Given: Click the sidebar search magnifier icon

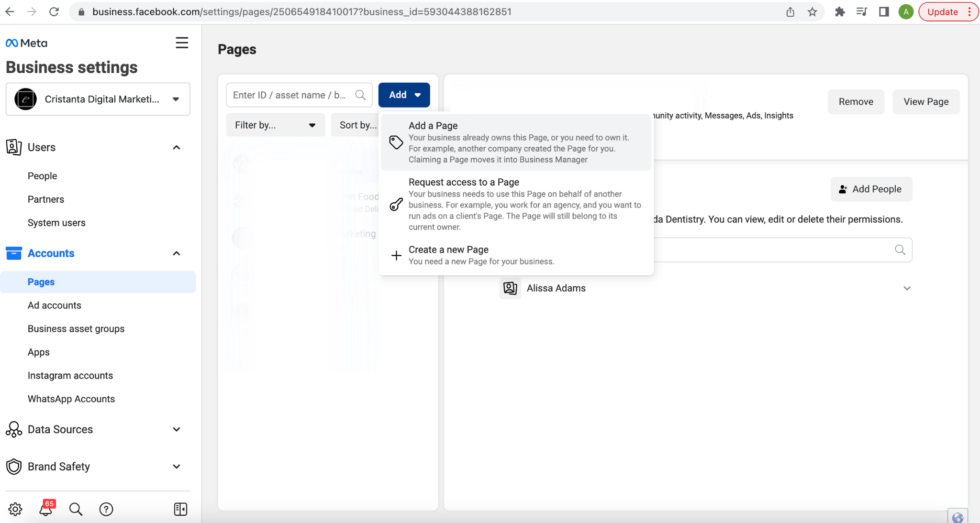Looking at the screenshot, I should point(76,509).
